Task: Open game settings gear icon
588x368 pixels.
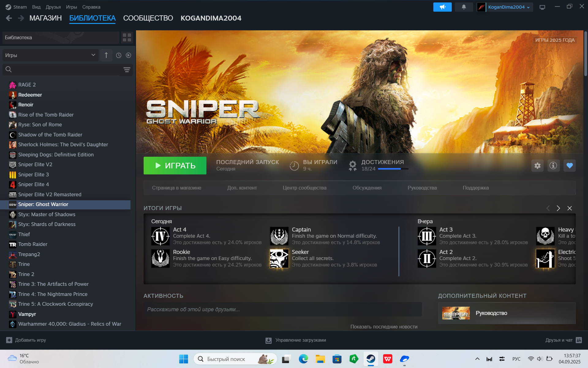Action: (x=537, y=166)
